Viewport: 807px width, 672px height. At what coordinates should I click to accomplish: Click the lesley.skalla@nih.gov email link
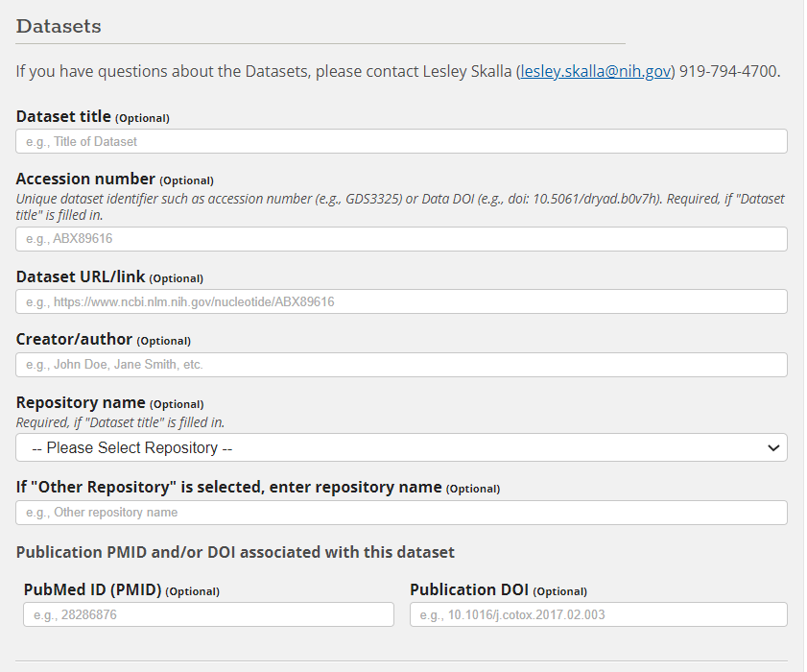(596, 71)
